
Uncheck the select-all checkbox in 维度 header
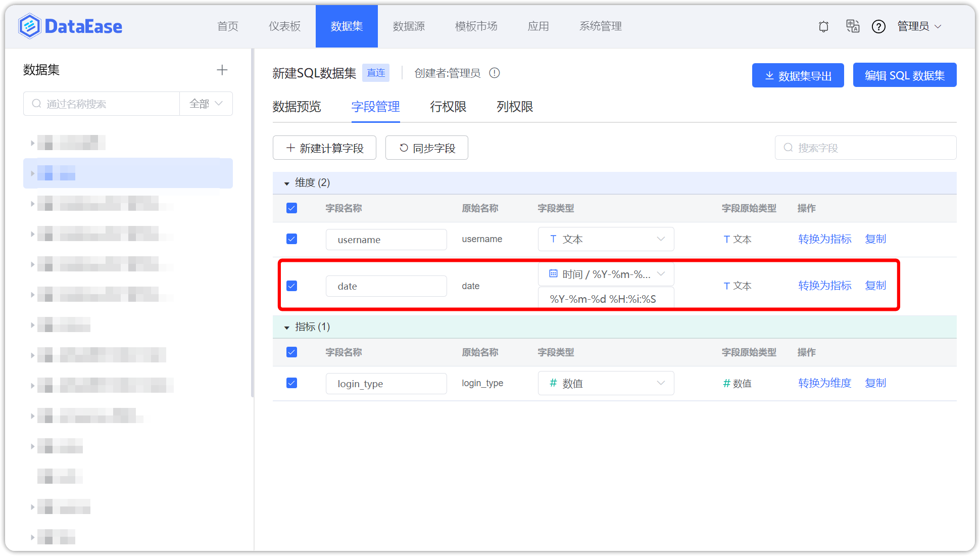291,208
